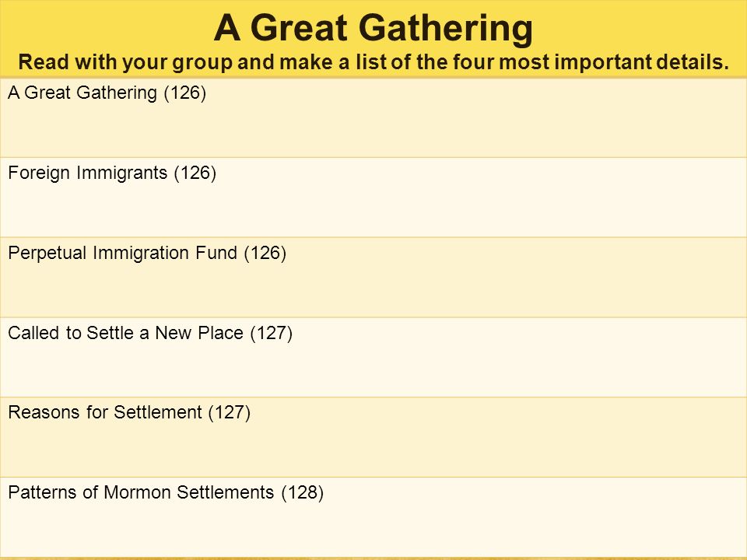
Task: Click blank notes area under A Great Gathering row
Action: pos(373,130)
